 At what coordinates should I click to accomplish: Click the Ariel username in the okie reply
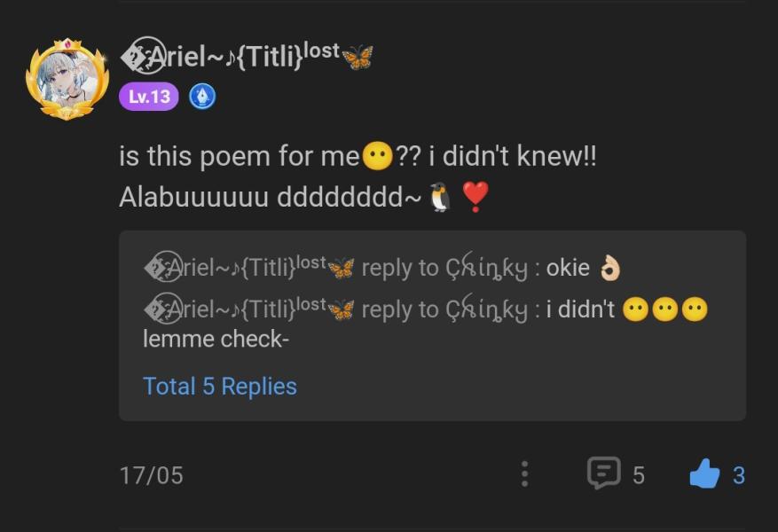235,268
